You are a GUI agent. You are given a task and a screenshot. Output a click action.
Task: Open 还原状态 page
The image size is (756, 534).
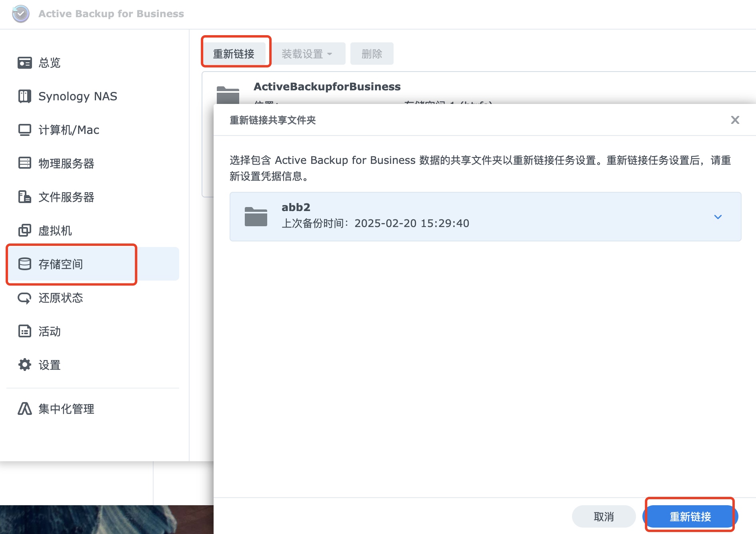pos(93,298)
